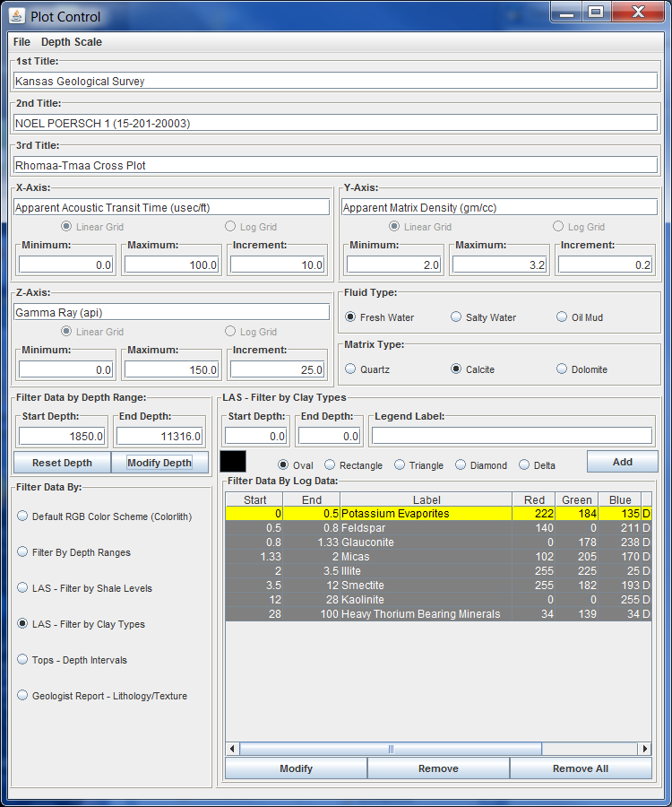Click the Modify button below table

[x=297, y=768]
